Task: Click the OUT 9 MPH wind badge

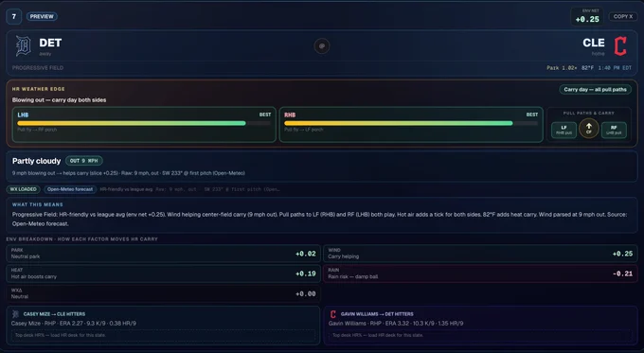Action: pos(83,161)
